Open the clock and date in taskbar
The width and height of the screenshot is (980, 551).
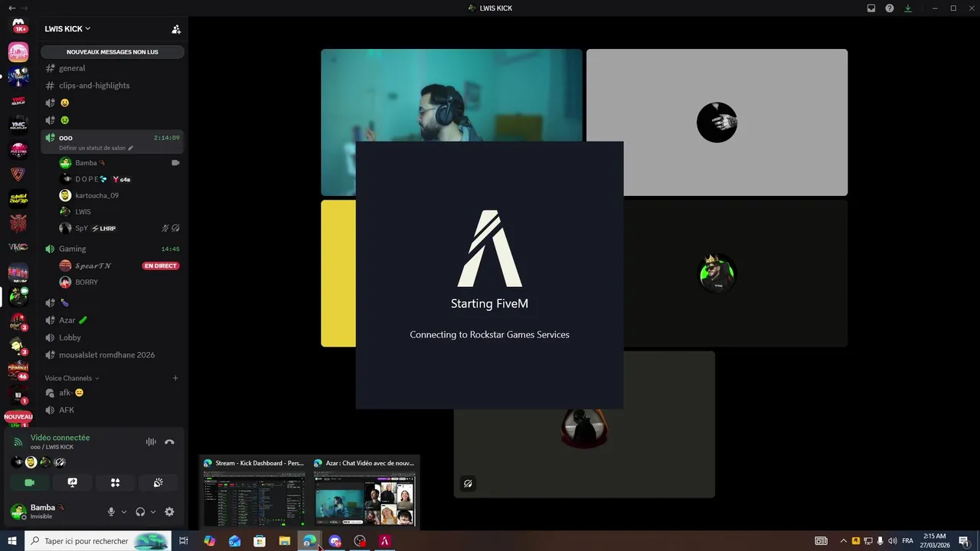click(935, 541)
